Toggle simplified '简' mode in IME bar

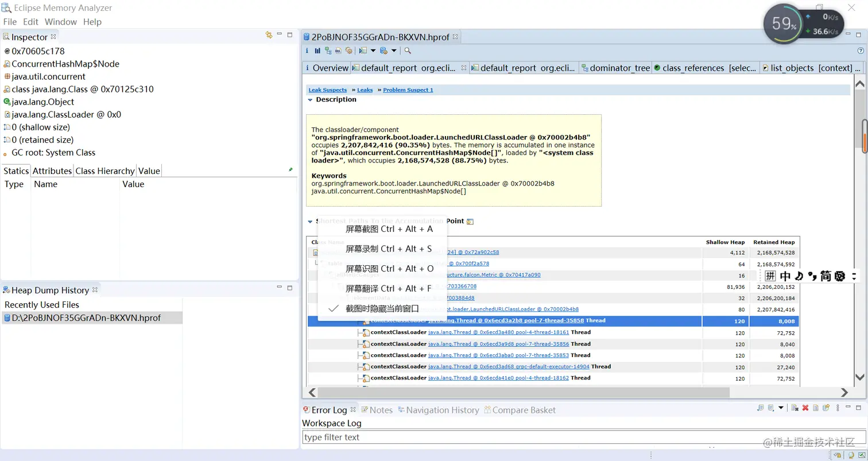(826, 276)
